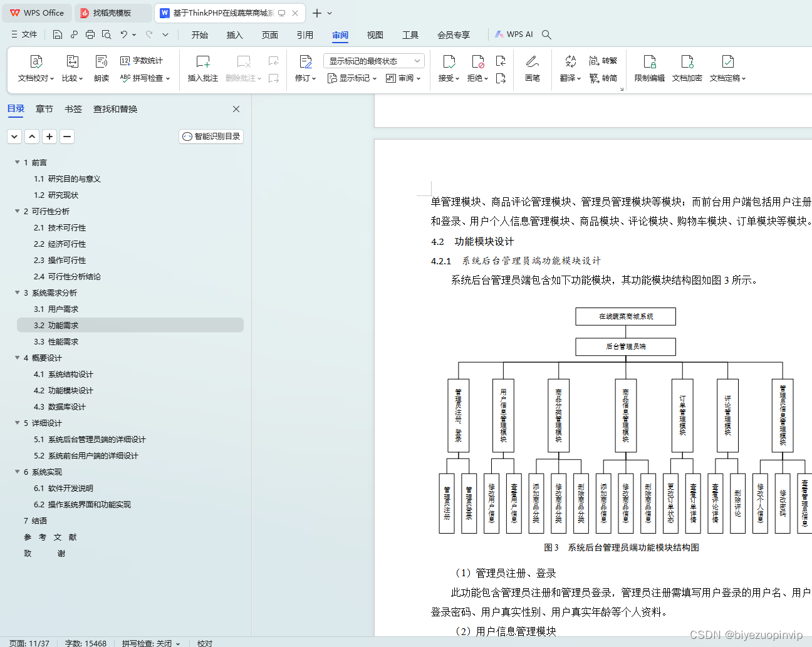The image size is (812, 647).
Task: Click the minus demote heading button
Action: pos(67,136)
